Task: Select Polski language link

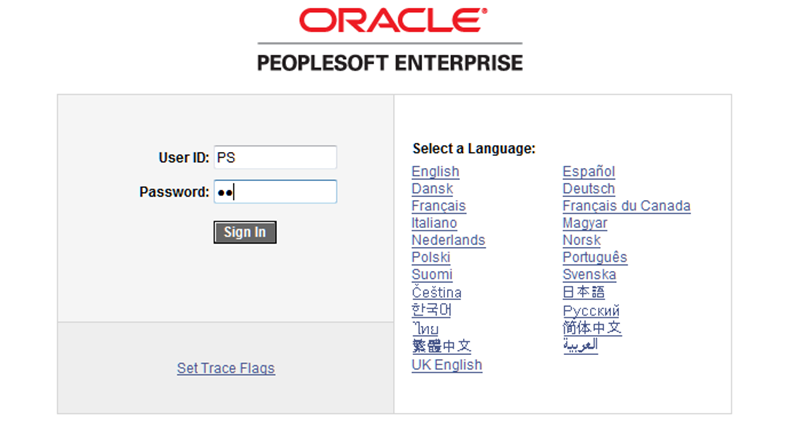Action: (x=430, y=257)
